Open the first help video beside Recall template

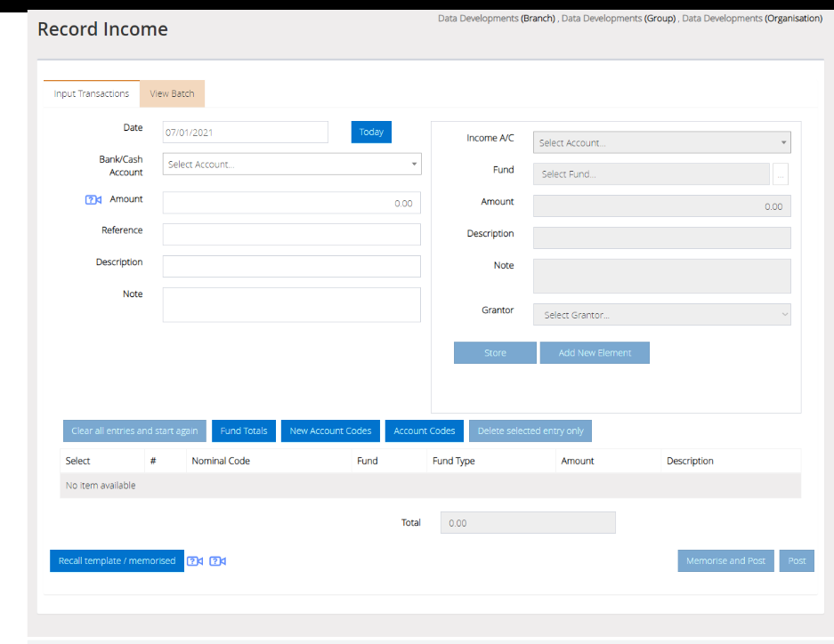[x=195, y=560]
